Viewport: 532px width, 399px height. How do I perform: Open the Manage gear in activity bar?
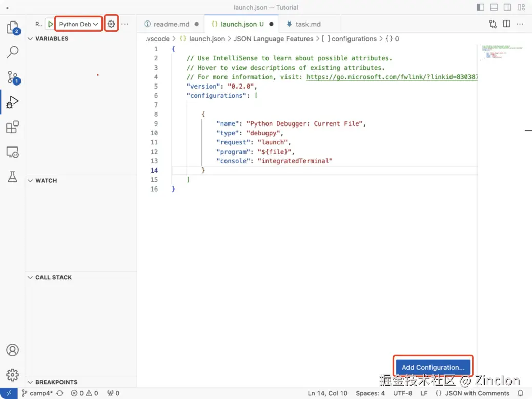pyautogui.click(x=12, y=375)
